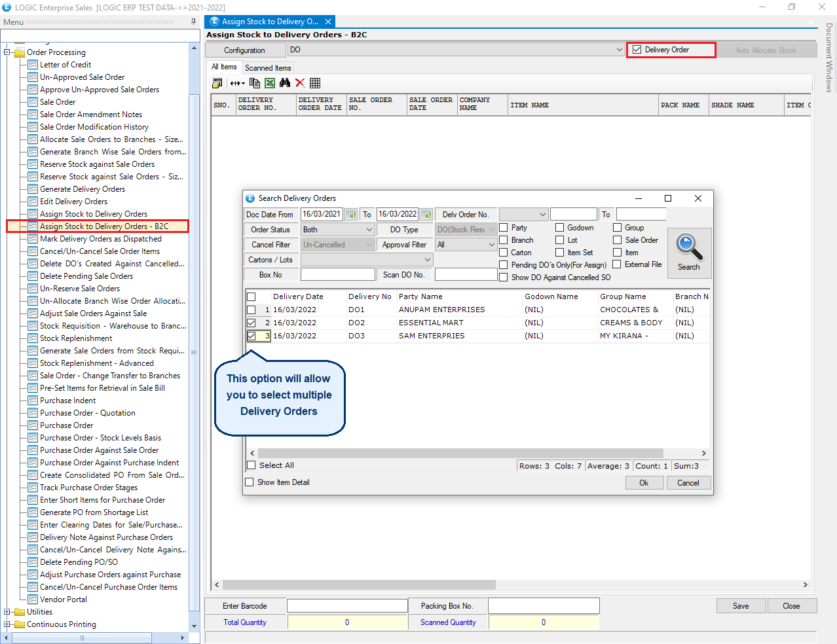
Task: Enable the Show Item Detail checkbox
Action: coord(250,482)
